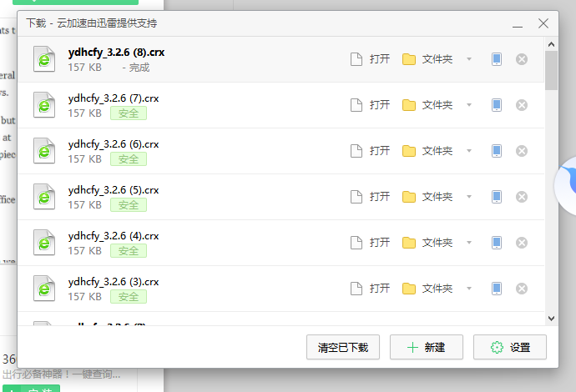Show folder 文件夹 for ydhcfy_3.2.6 (6).crx
576x392 pixels.
(x=427, y=151)
